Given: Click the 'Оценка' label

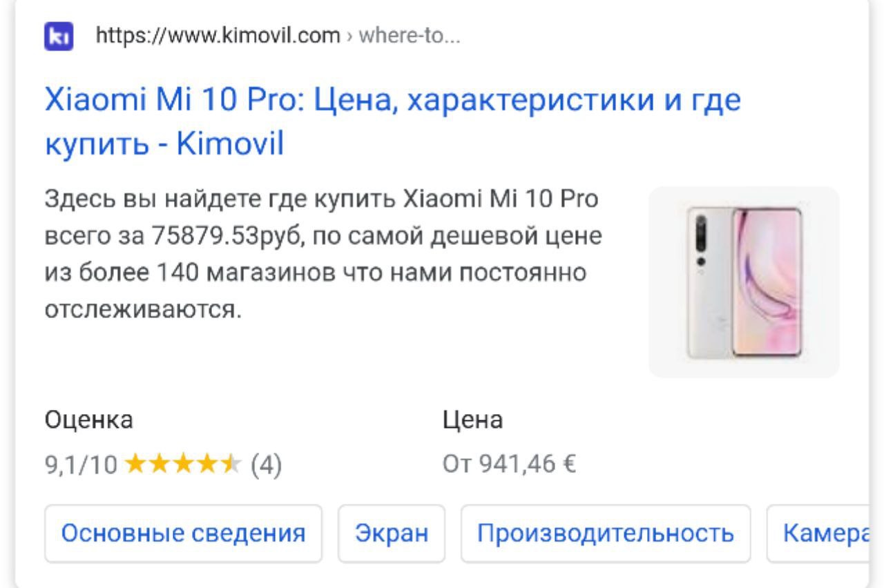Looking at the screenshot, I should click(89, 420).
